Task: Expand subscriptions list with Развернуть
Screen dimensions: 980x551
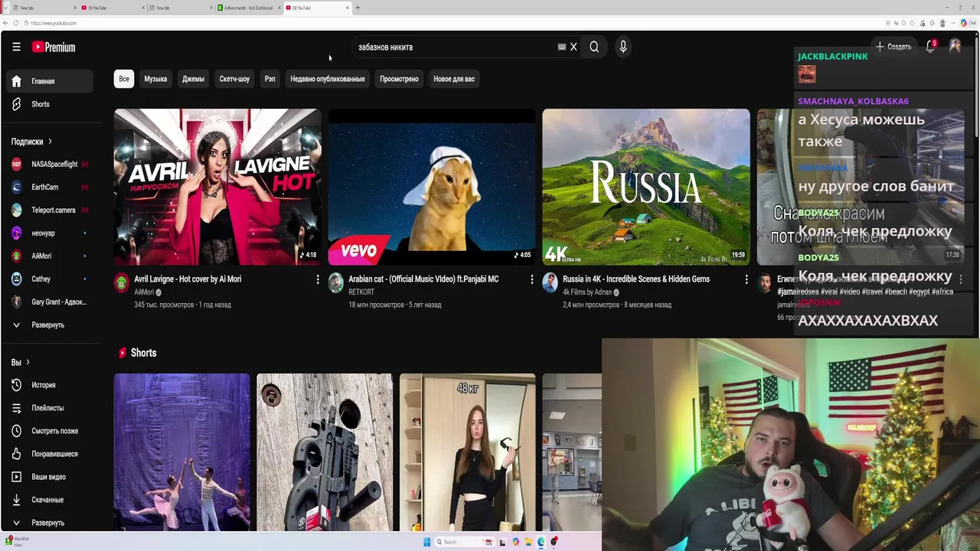Action: [49, 324]
